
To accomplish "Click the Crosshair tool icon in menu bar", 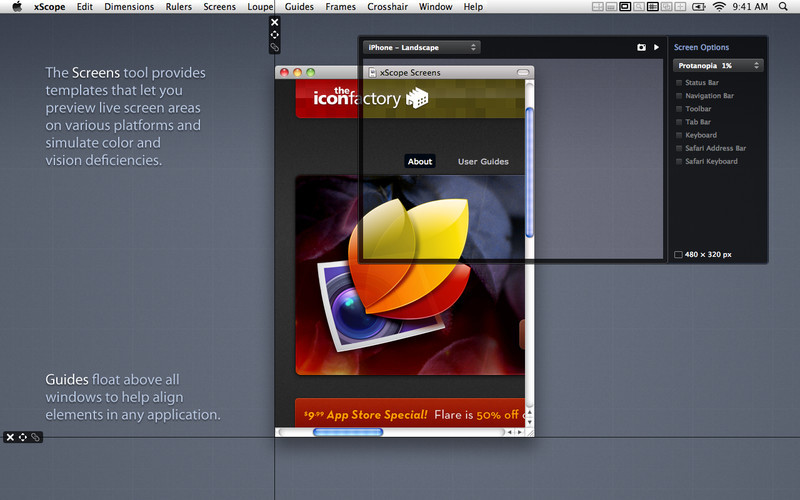I will pos(680,7).
